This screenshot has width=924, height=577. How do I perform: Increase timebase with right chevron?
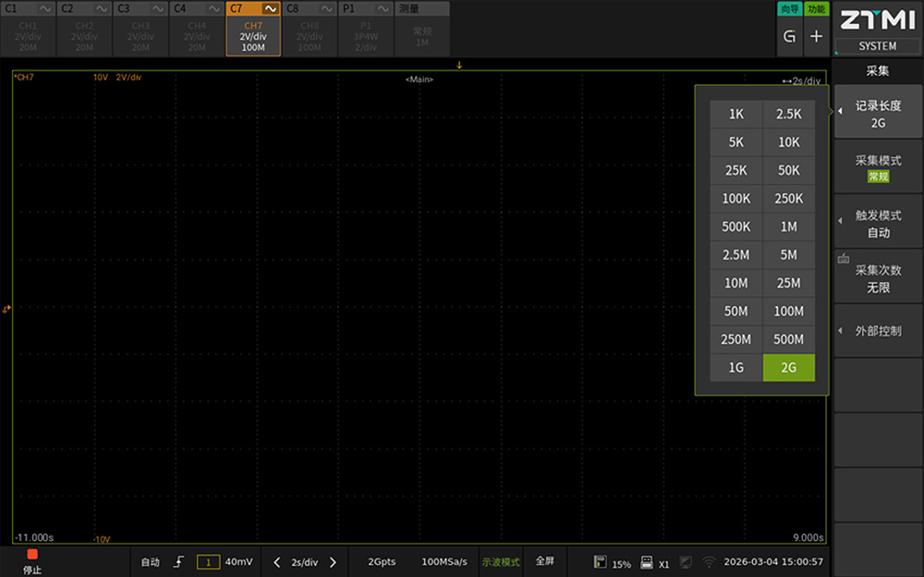[334, 561]
